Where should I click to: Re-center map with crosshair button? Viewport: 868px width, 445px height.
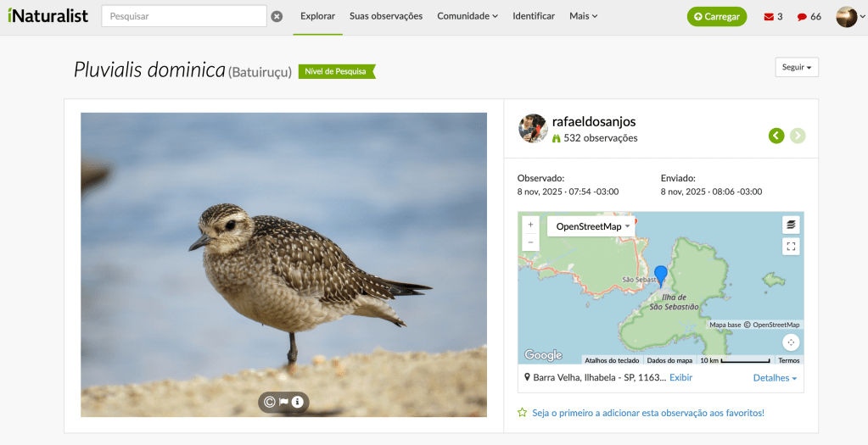click(791, 342)
